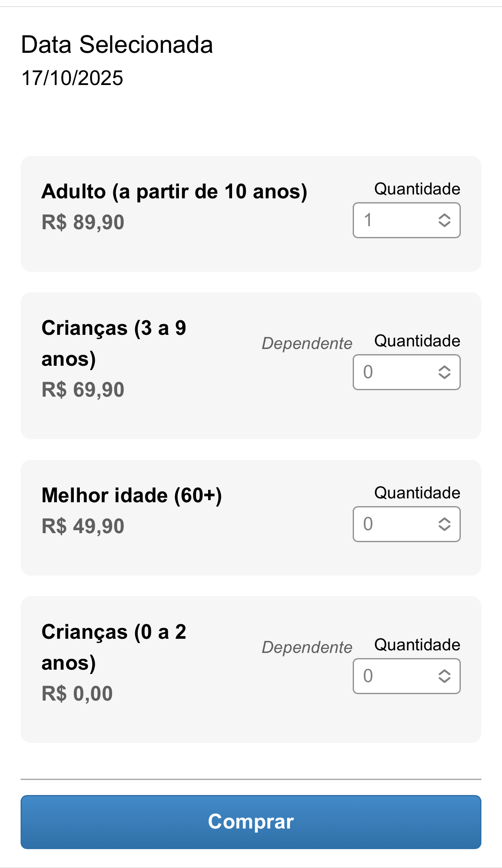Decrease the Adulto quantity with down arrow

pyautogui.click(x=445, y=225)
